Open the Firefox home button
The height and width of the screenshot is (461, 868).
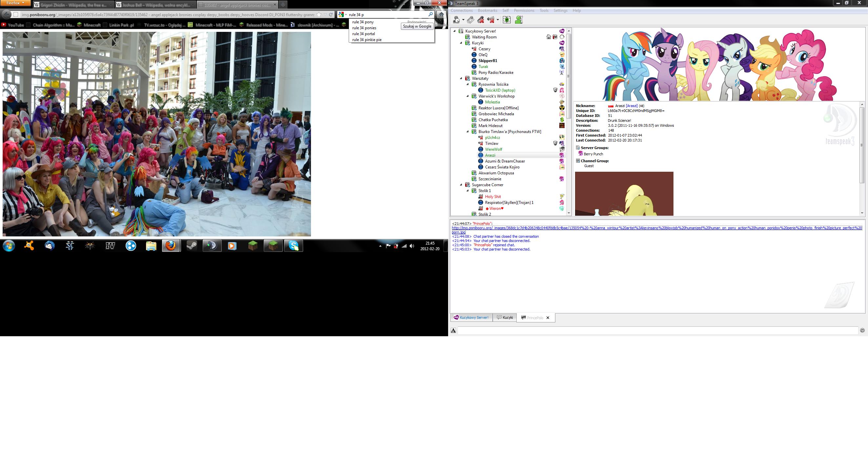point(441,14)
